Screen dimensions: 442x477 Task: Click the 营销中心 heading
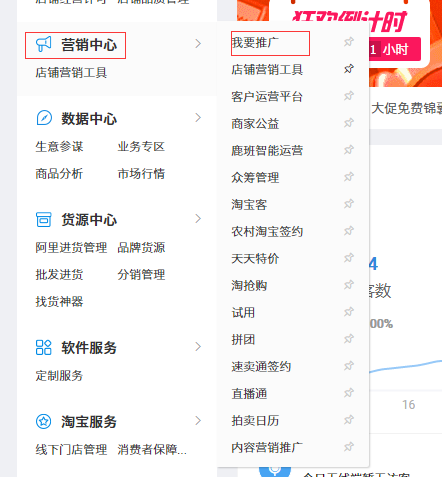click(x=89, y=45)
